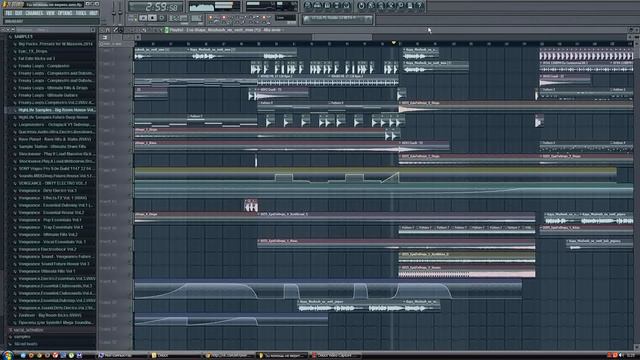Open the HELP menu
Viewport: 640px width, 360px height.
click(93, 13)
